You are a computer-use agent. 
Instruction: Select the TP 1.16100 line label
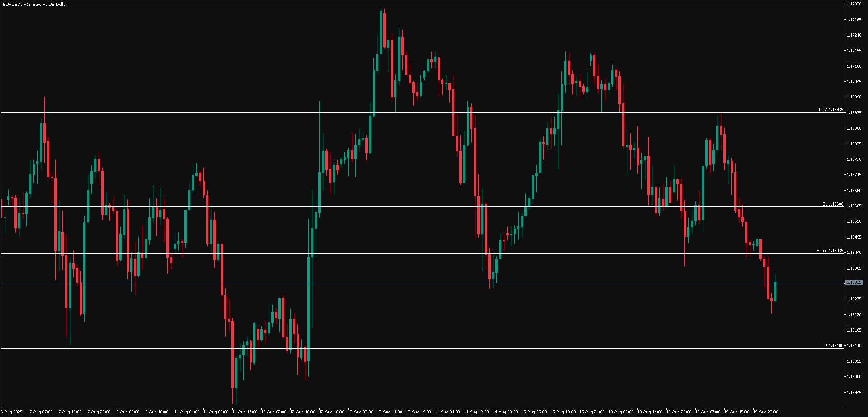pyautogui.click(x=832, y=346)
